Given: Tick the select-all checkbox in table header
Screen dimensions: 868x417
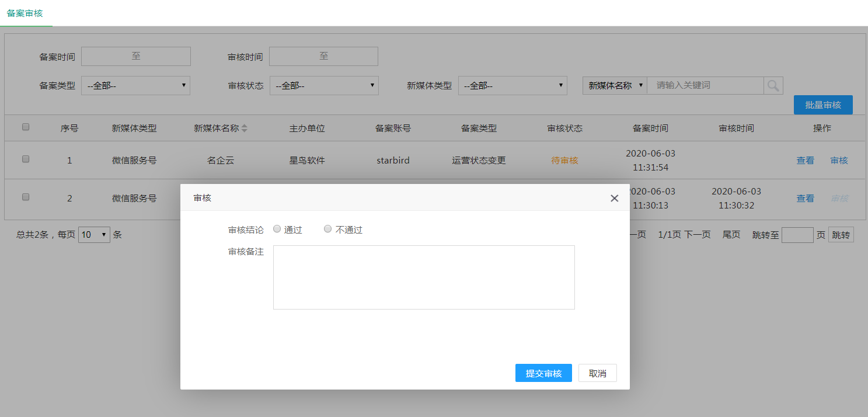Looking at the screenshot, I should pyautogui.click(x=26, y=127).
